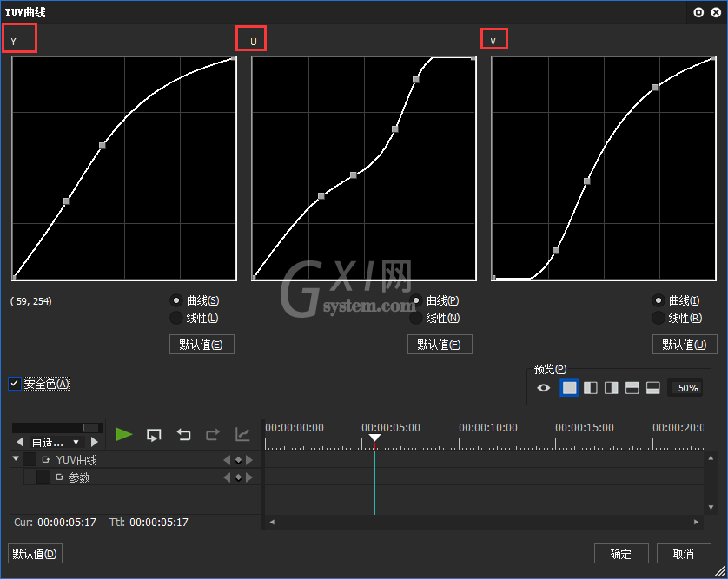Select 曲线(P) radio for U curve
The height and width of the screenshot is (579, 728).
coord(416,300)
